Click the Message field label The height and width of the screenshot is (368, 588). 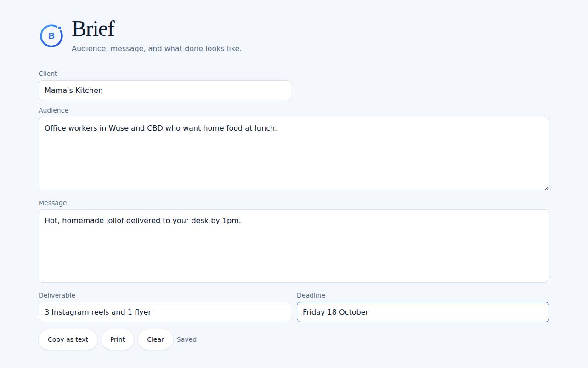tap(52, 203)
